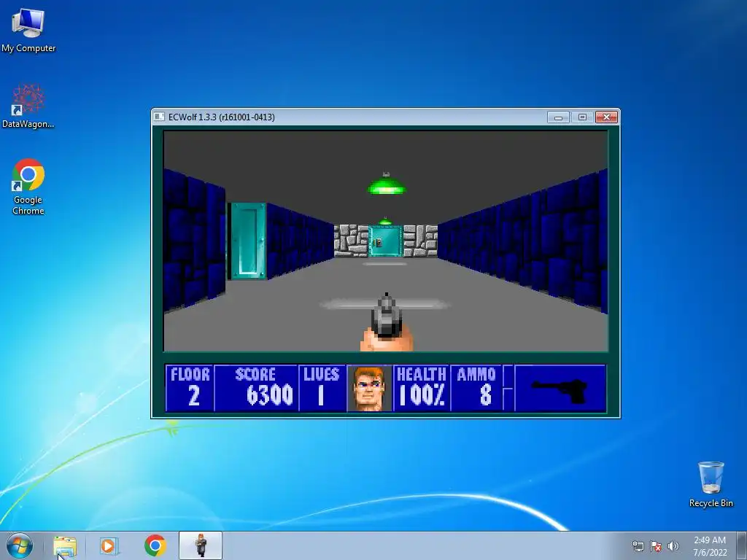Maximize the ECWolf window
Screen dimensions: 747x560
click(582, 117)
